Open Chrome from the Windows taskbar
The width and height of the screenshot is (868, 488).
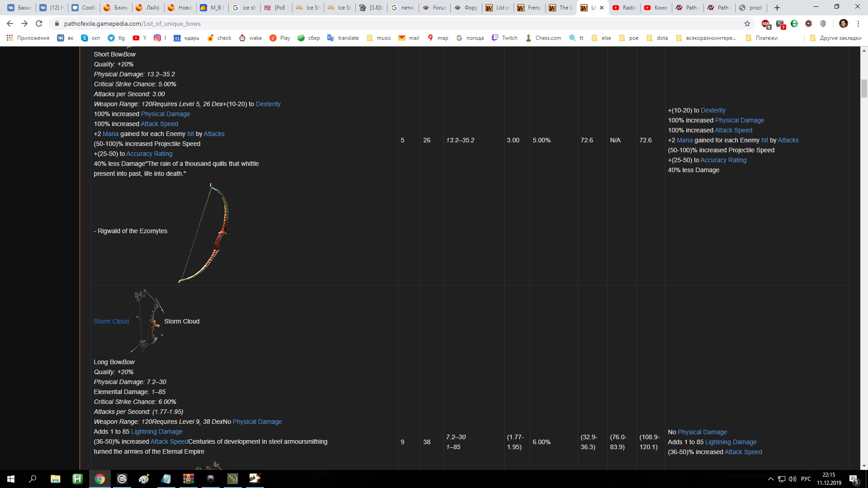click(99, 479)
